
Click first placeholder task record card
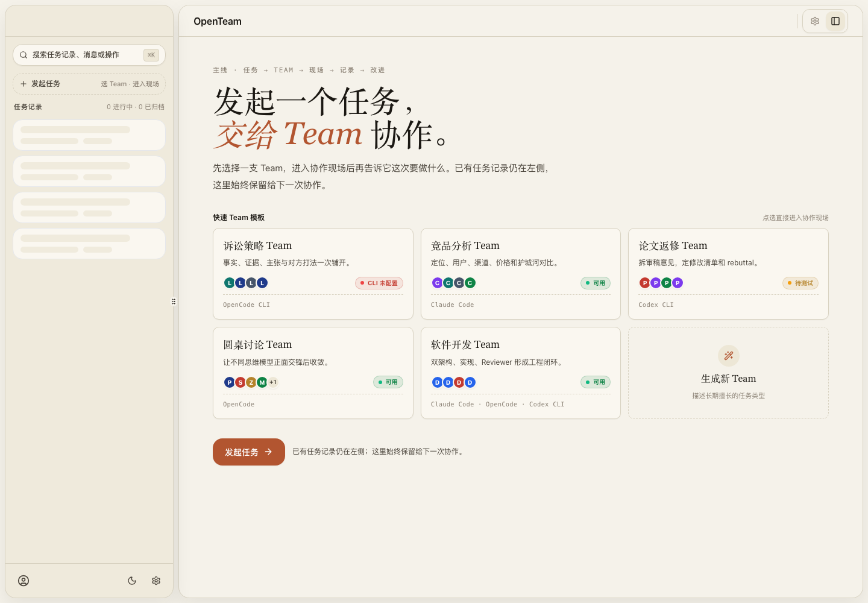89,135
